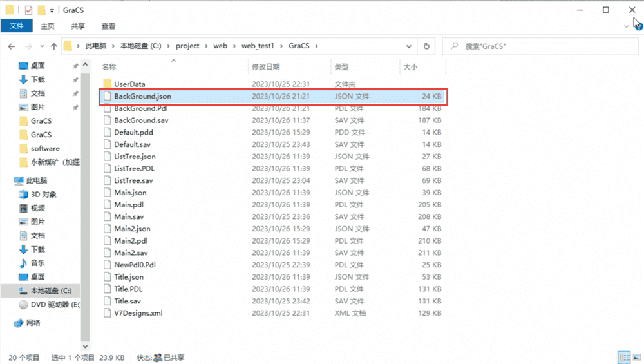Go up one folder level

tap(53, 46)
